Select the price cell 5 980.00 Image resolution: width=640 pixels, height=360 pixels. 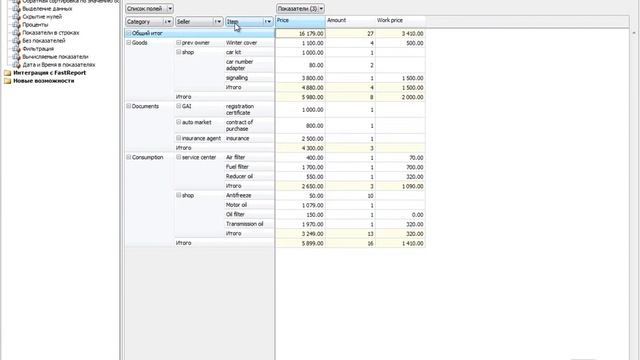(300, 97)
